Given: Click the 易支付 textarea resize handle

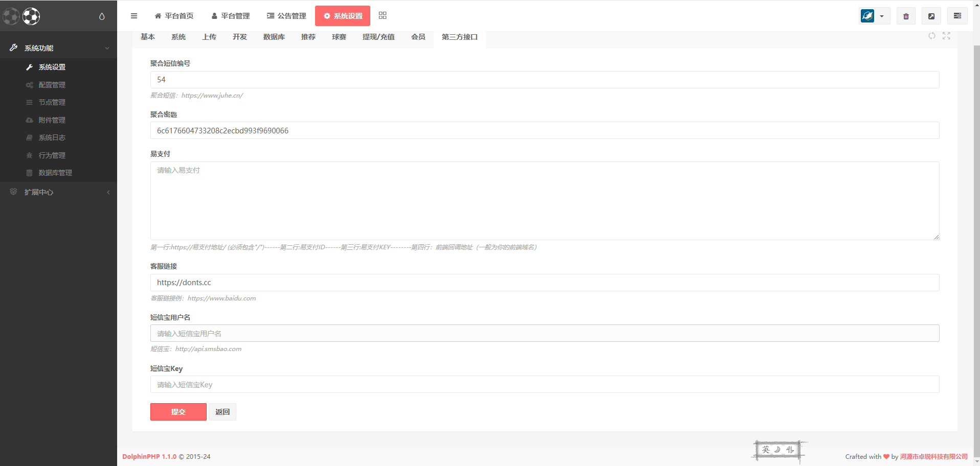Looking at the screenshot, I should coord(936,237).
